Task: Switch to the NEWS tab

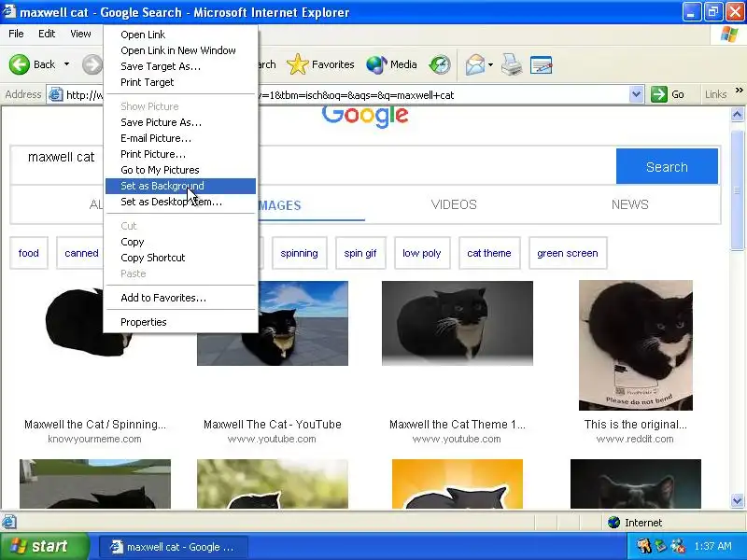Action: 629,204
